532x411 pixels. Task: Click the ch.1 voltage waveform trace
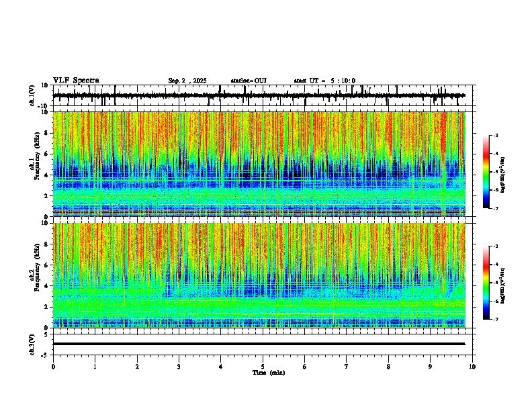click(259, 95)
